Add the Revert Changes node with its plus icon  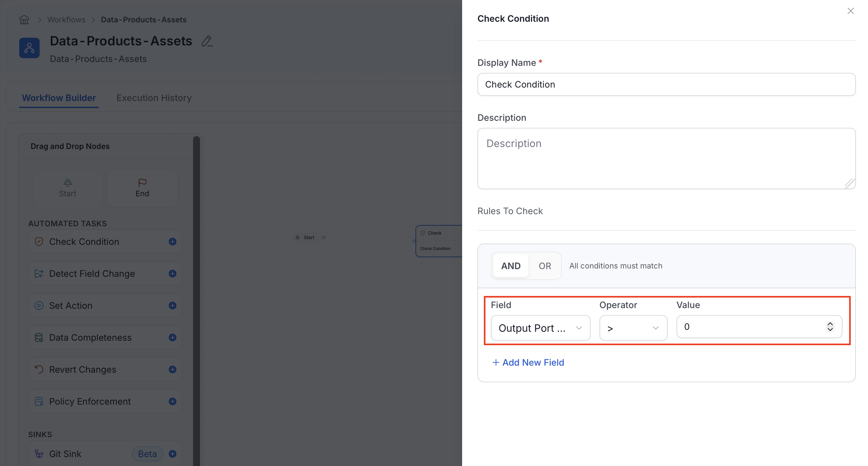[173, 369]
